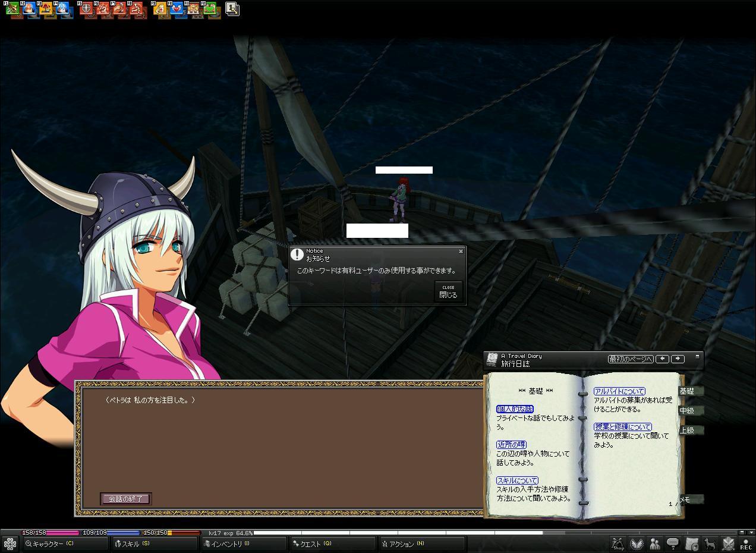
Task: Go to first page 最初のページへ
Action: [631, 359]
